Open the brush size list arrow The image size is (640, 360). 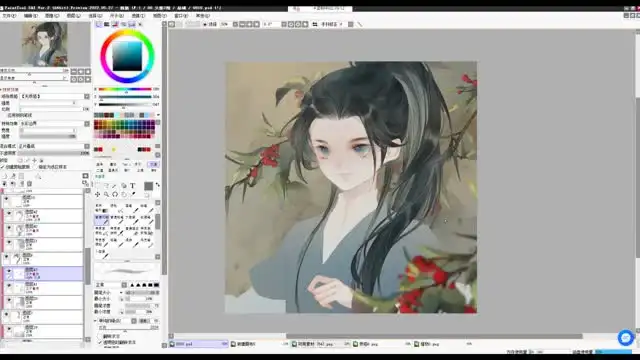click(121, 293)
